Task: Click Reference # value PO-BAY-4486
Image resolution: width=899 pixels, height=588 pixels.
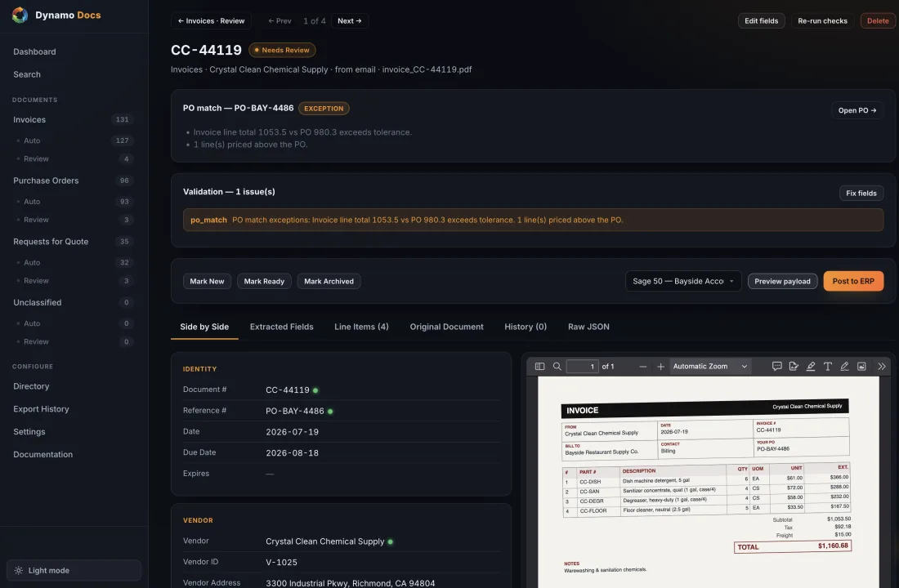Action: click(x=295, y=411)
